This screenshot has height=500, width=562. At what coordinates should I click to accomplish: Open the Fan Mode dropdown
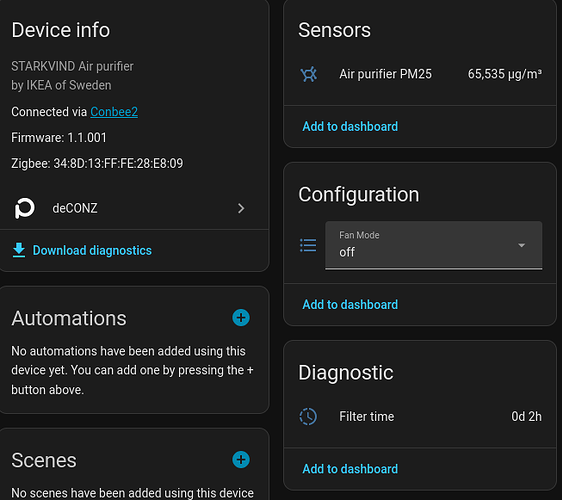(434, 245)
